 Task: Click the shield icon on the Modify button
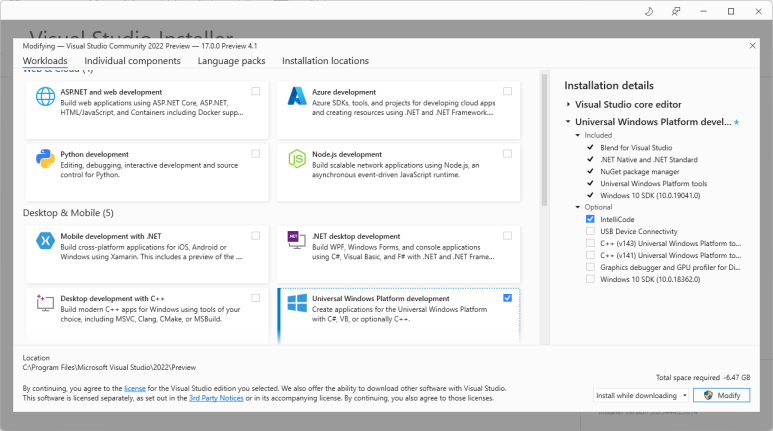coord(708,395)
